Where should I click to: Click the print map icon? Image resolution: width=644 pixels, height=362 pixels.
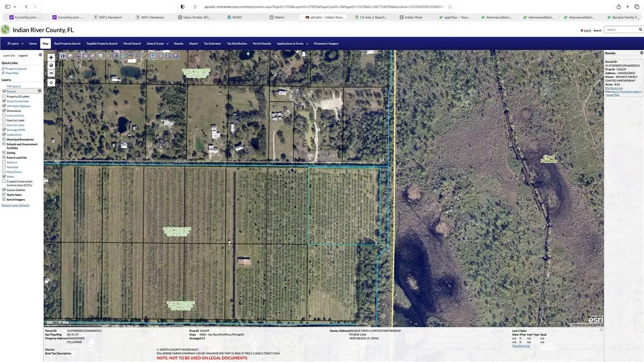click(x=167, y=56)
